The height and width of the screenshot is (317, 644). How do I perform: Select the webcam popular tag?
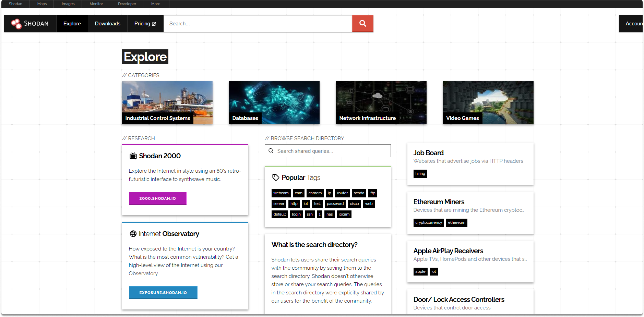(281, 193)
